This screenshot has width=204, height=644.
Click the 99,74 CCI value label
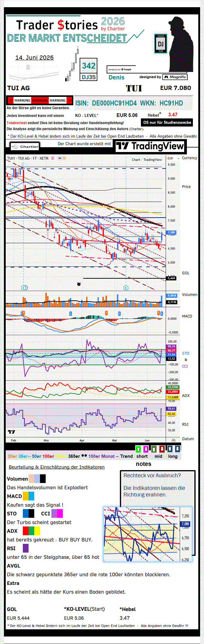point(171,346)
